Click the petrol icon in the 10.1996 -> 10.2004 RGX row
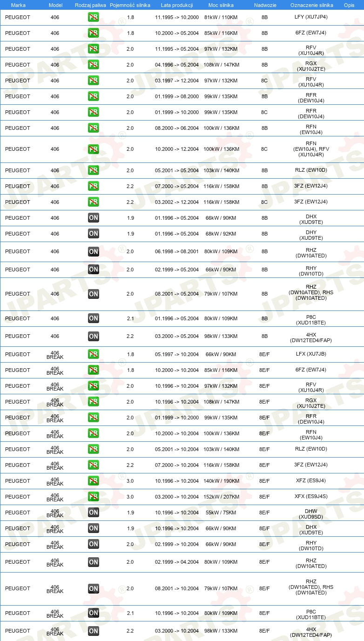 pos(93,402)
